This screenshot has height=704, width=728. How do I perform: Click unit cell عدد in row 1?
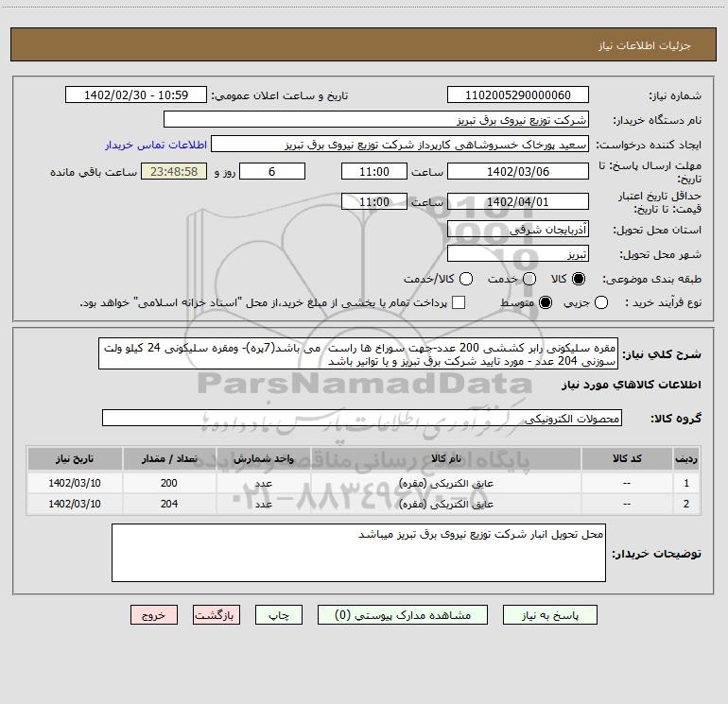point(263,483)
